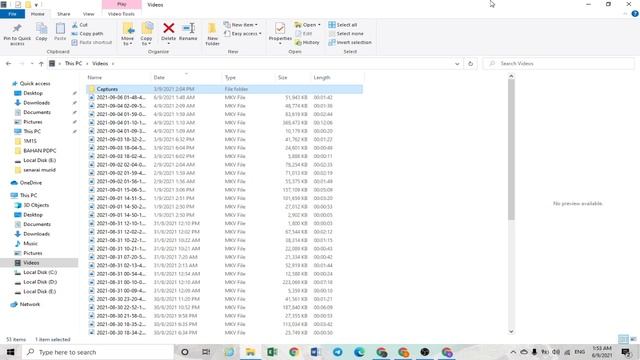Image resolution: width=640 pixels, height=360 pixels.
Task: Click the History command
Action: click(307, 42)
